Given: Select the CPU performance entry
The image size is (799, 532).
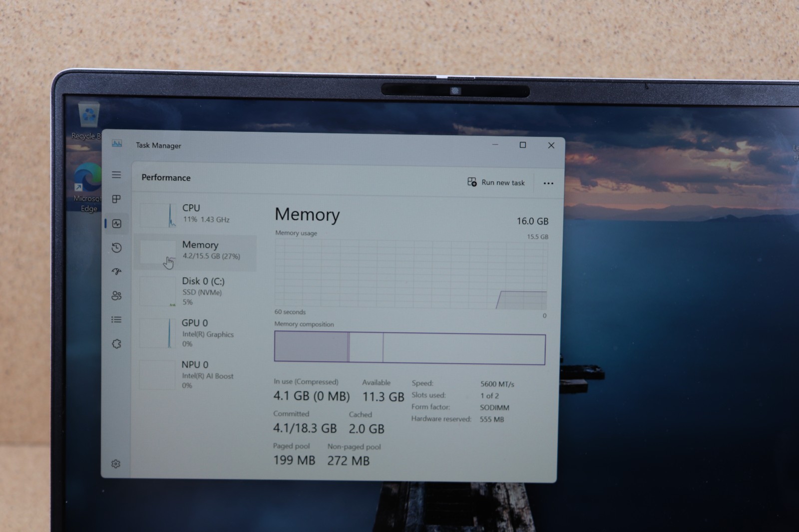Looking at the screenshot, I should coord(196,214).
